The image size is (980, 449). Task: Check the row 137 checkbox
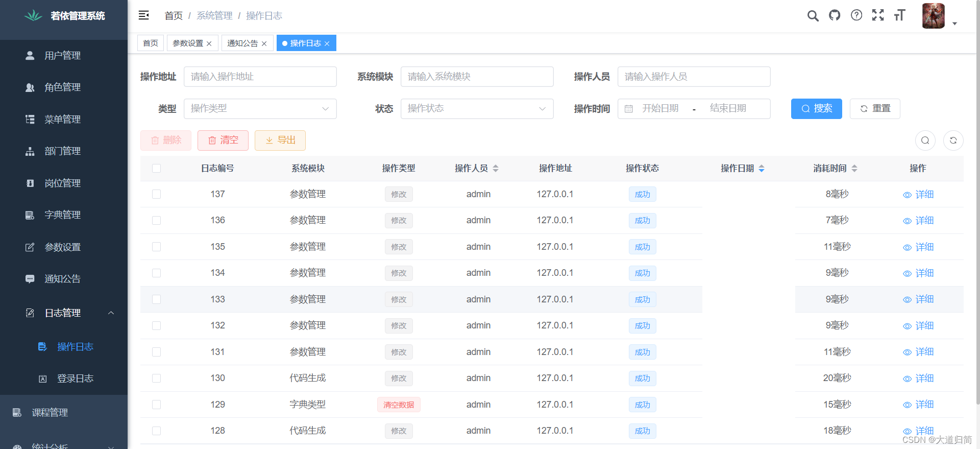pyautogui.click(x=157, y=194)
